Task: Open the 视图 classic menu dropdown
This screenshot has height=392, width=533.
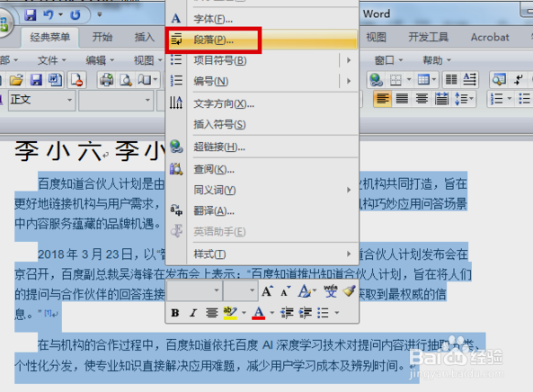Action: click(x=147, y=60)
